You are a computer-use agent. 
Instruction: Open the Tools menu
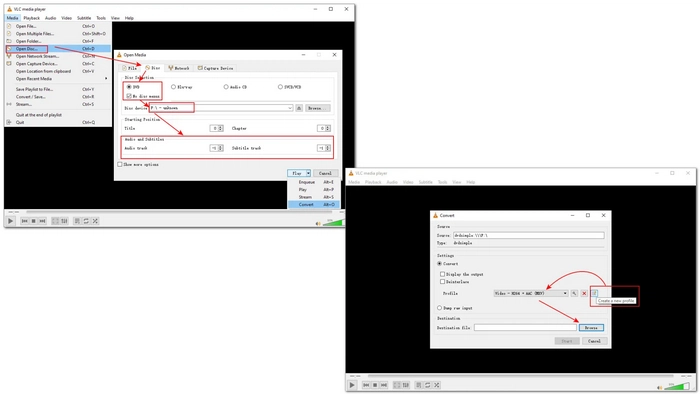101,18
